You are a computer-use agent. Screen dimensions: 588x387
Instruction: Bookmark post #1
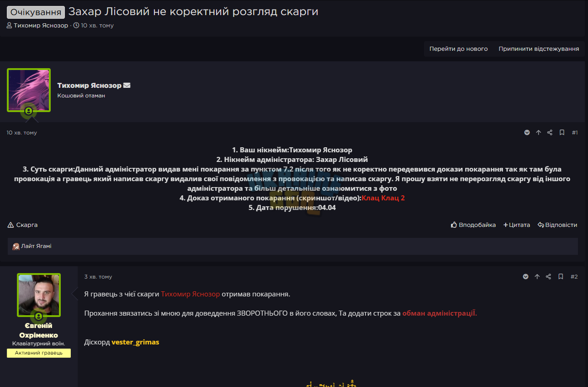coord(562,133)
